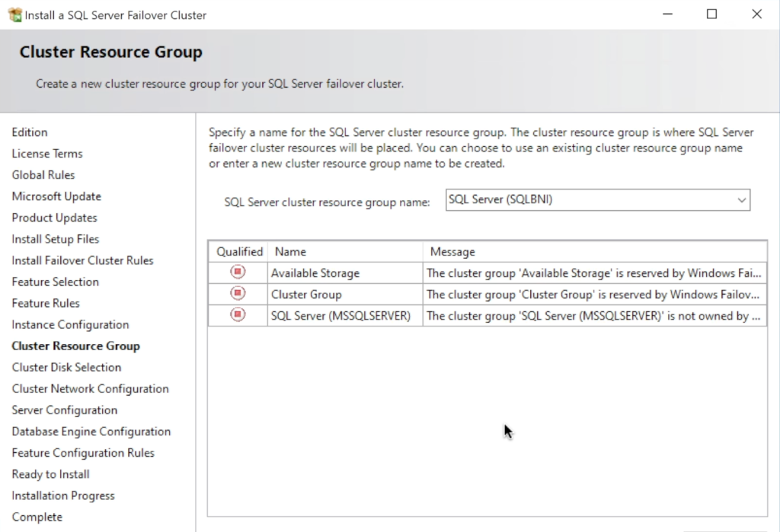Select the Cluster Group name cell

(345, 295)
